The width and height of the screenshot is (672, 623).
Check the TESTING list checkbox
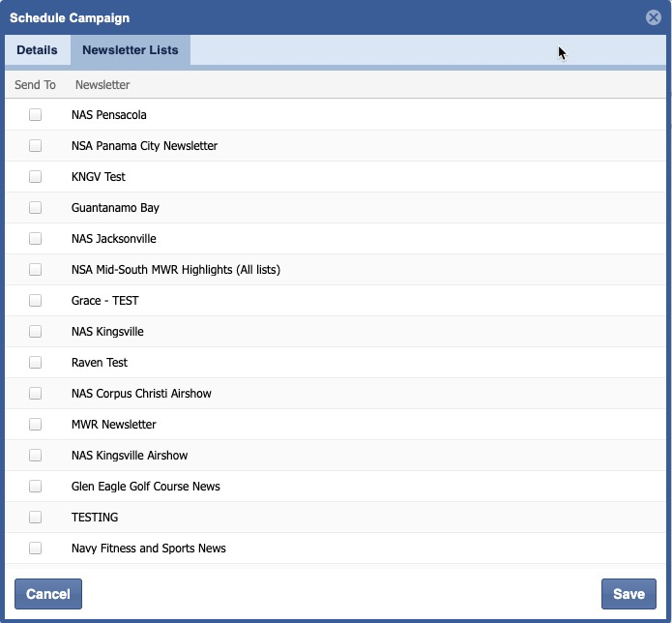click(x=36, y=518)
